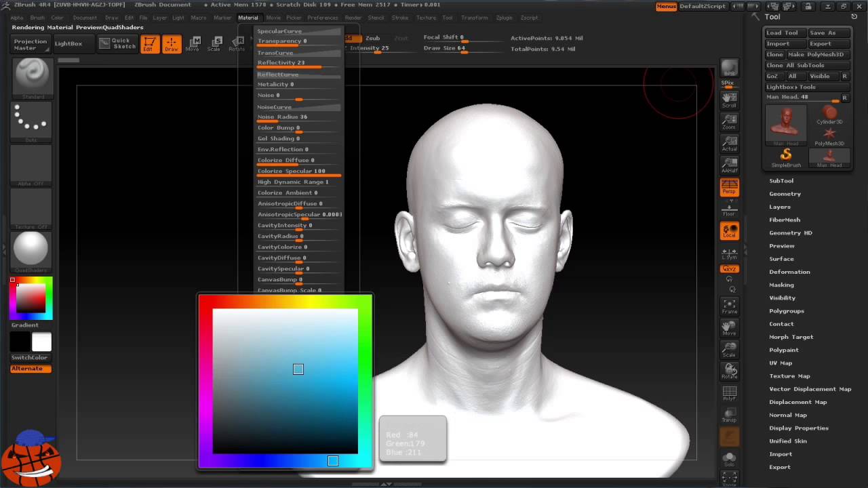Click the Zoom canvas icon

[729, 121]
